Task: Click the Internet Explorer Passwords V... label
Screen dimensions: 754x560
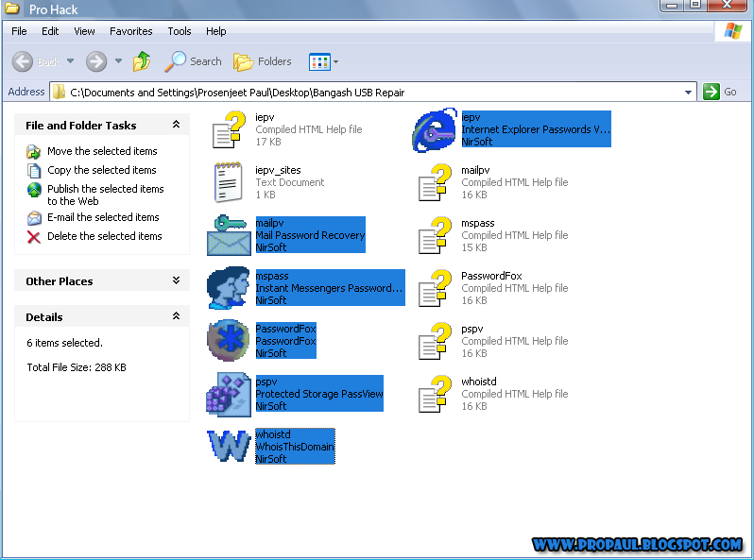Action: (536, 129)
